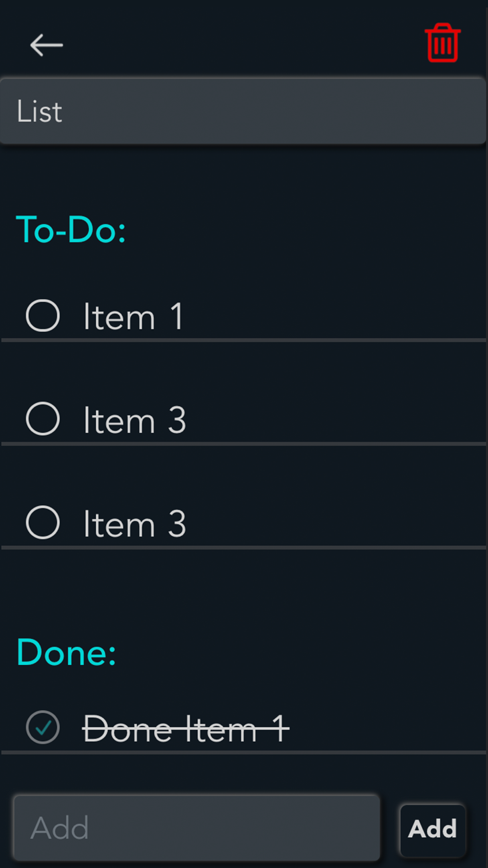Image resolution: width=488 pixels, height=868 pixels.
Task: Click the Add button
Action: [x=433, y=828]
